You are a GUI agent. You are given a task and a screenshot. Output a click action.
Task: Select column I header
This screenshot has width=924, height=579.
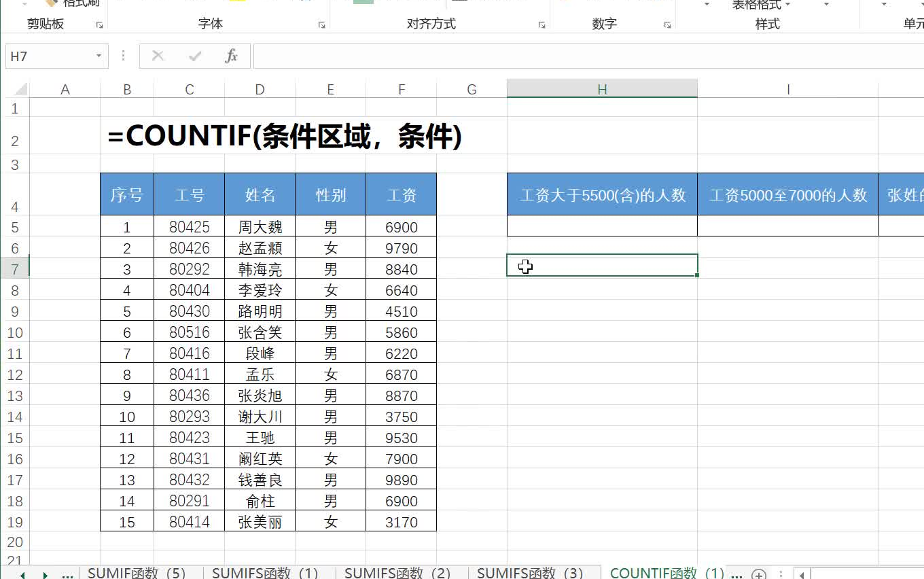coord(788,89)
